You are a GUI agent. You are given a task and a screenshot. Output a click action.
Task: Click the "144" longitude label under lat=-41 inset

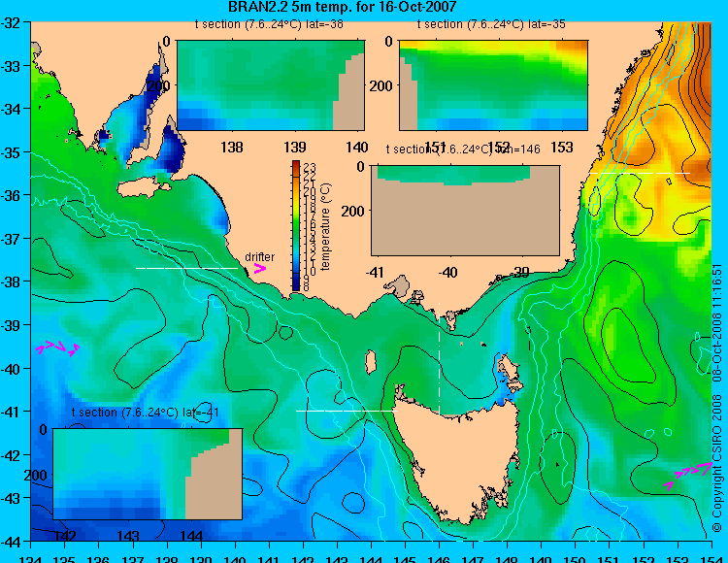191,536
